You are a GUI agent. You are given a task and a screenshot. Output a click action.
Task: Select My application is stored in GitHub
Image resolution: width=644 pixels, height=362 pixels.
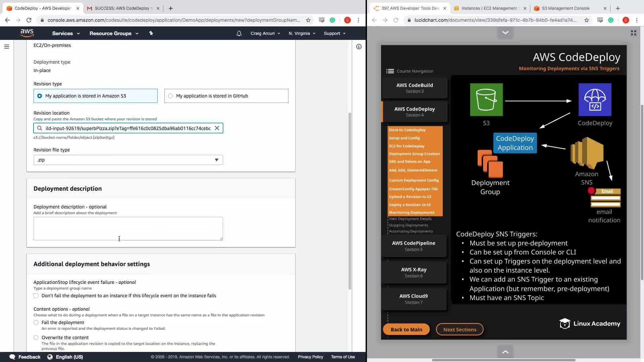[170, 96]
